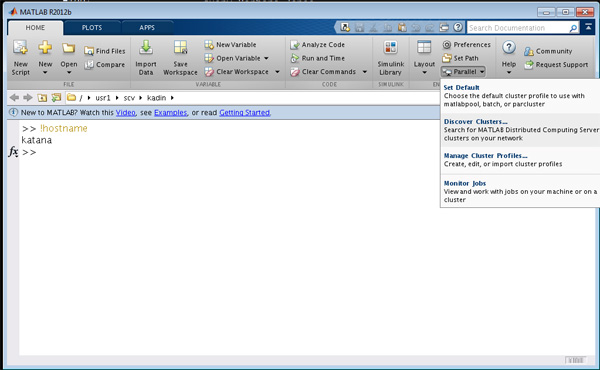Open the Examples link
The width and height of the screenshot is (600, 370).
(170, 112)
